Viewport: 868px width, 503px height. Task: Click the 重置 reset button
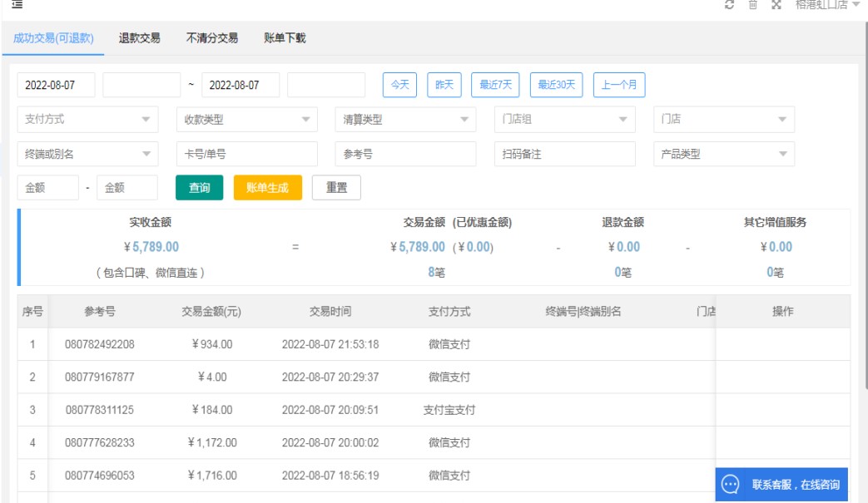(336, 188)
